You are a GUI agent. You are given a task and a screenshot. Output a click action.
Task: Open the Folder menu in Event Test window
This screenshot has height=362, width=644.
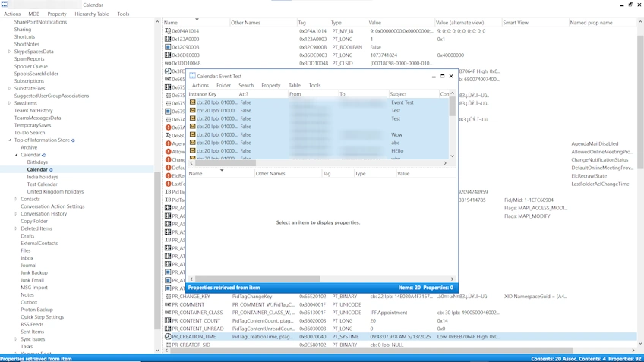(x=223, y=85)
